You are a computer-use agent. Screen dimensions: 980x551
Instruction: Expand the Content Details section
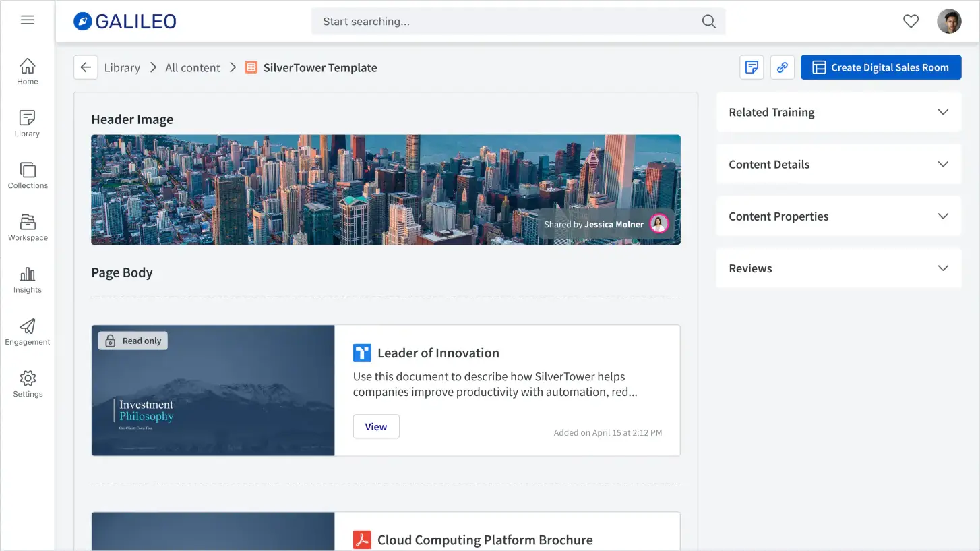tap(838, 164)
